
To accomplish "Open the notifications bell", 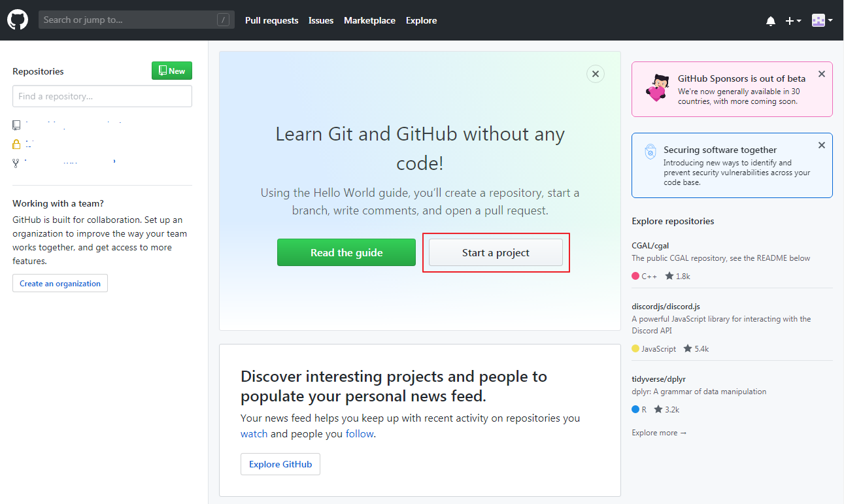I will pyautogui.click(x=771, y=21).
